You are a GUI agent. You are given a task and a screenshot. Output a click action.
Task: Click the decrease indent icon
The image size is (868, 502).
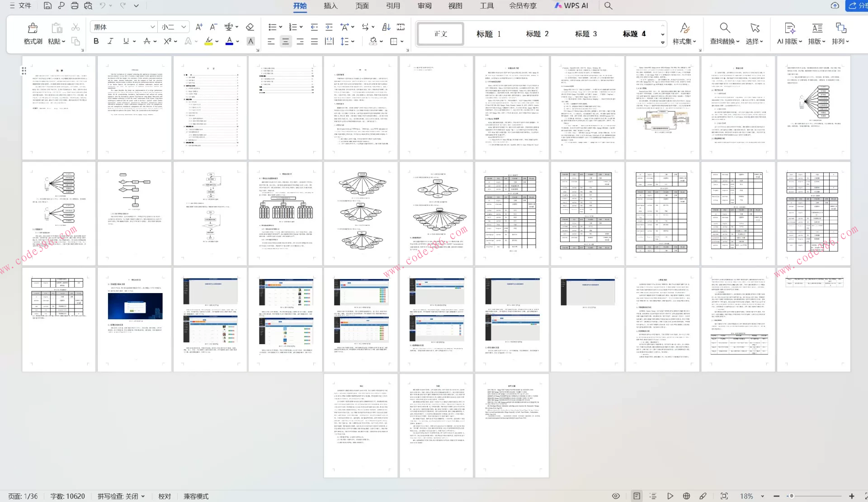coord(314,27)
